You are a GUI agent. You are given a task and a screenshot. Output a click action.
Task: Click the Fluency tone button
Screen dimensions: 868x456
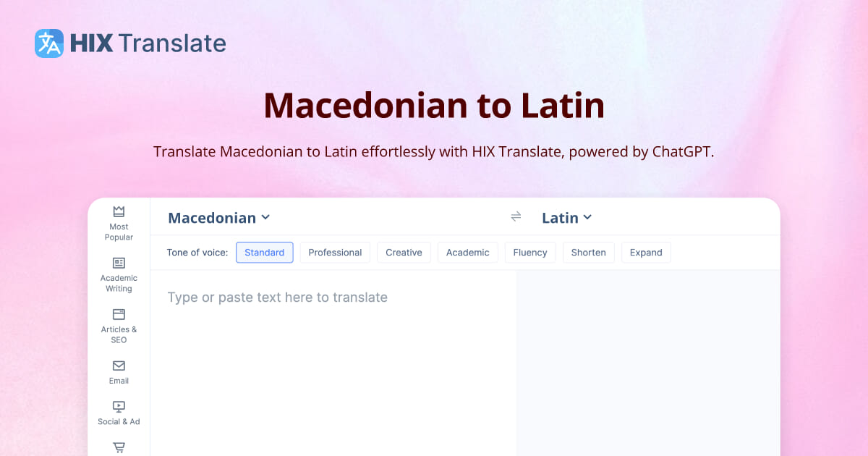[x=530, y=252]
